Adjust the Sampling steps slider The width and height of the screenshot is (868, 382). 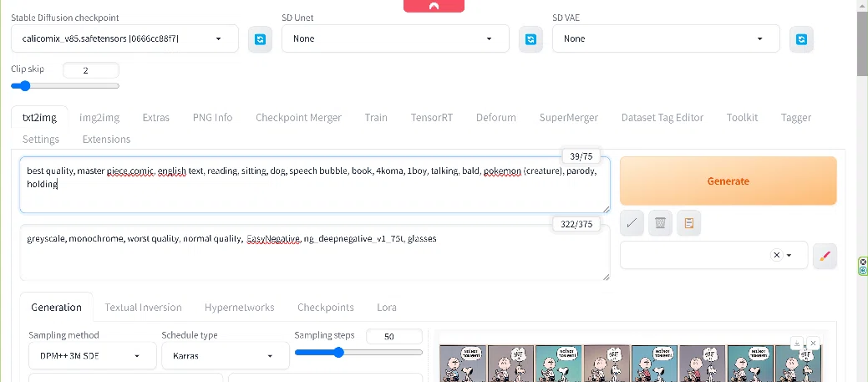[358, 352]
